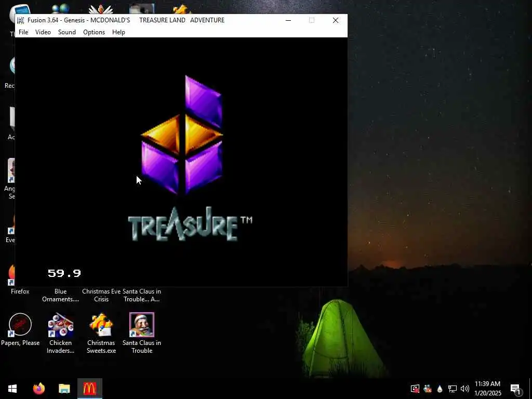This screenshot has width=532, height=399.
Task: Open the Sound menu in Fusion
Action: click(x=67, y=32)
